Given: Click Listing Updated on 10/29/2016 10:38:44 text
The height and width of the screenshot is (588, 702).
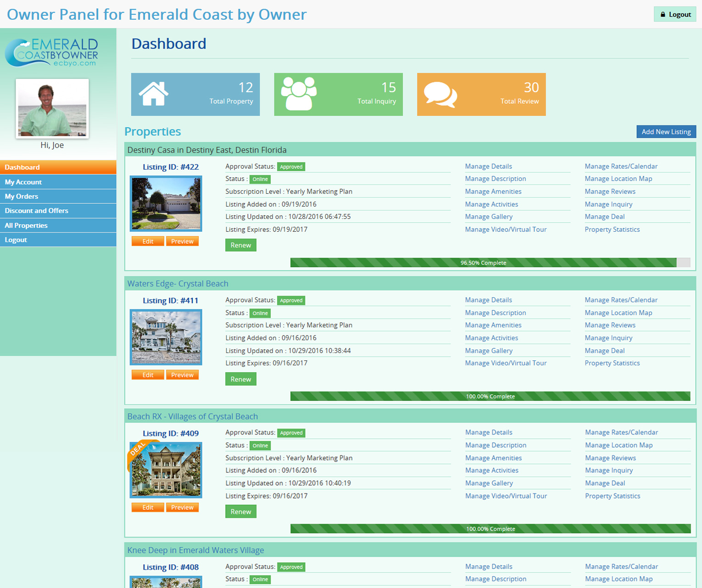Looking at the screenshot, I should coord(288,351).
